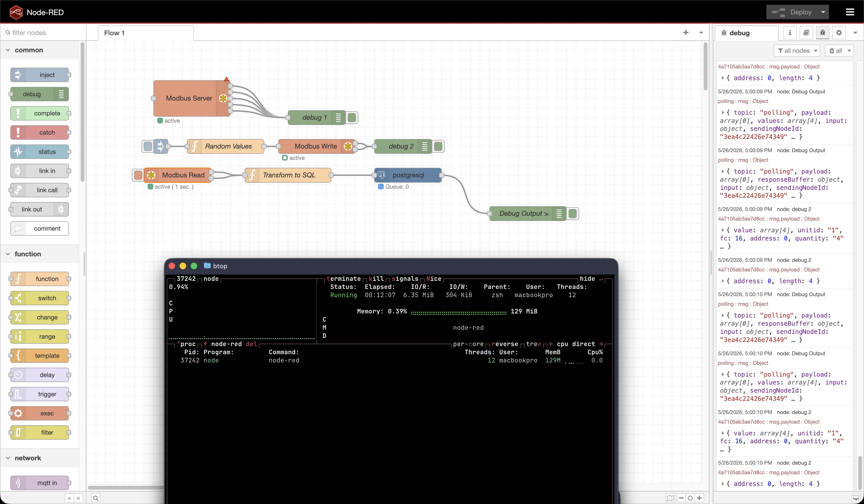Select the template palette node
864x504 pixels.
tap(39, 355)
